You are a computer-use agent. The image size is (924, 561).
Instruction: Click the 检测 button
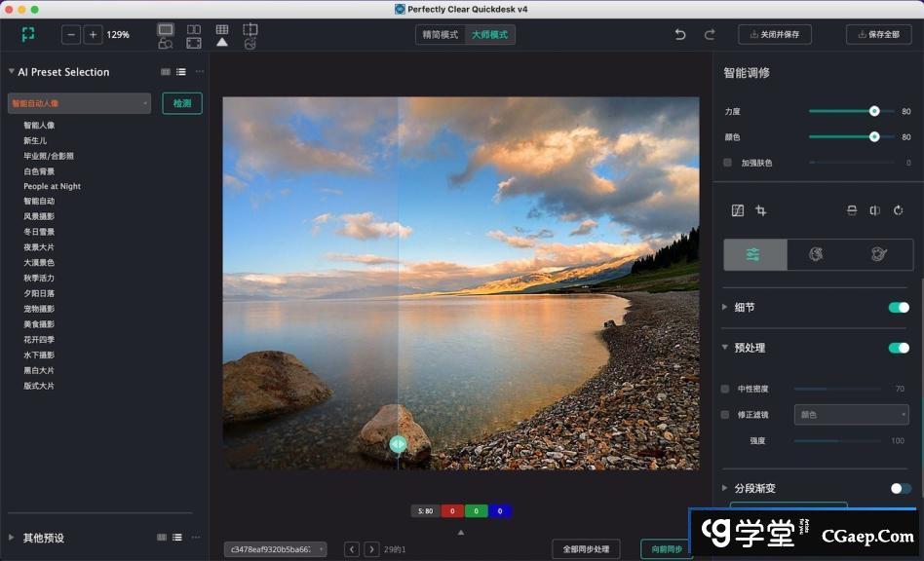point(182,103)
